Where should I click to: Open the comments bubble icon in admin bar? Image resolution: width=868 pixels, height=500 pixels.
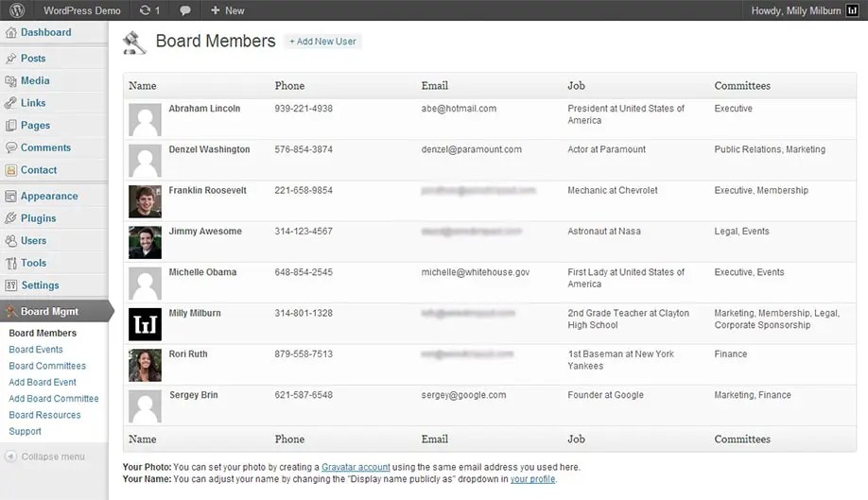click(x=185, y=10)
